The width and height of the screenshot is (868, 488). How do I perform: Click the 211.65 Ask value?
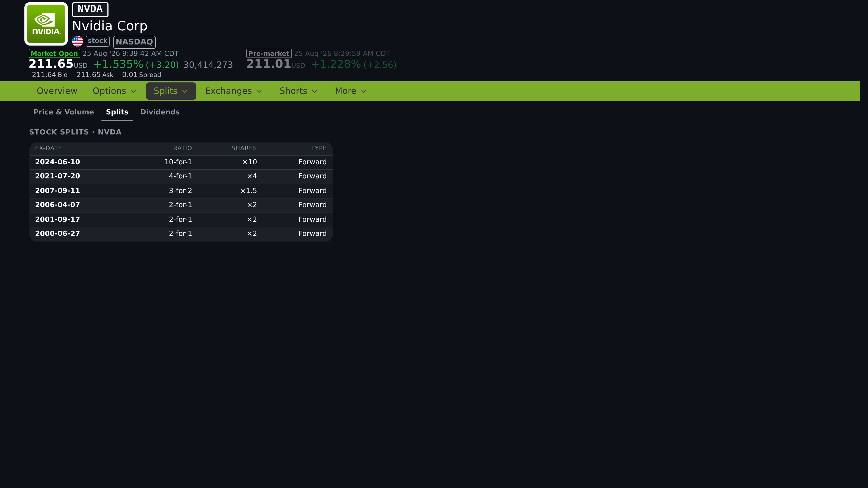[95, 75]
